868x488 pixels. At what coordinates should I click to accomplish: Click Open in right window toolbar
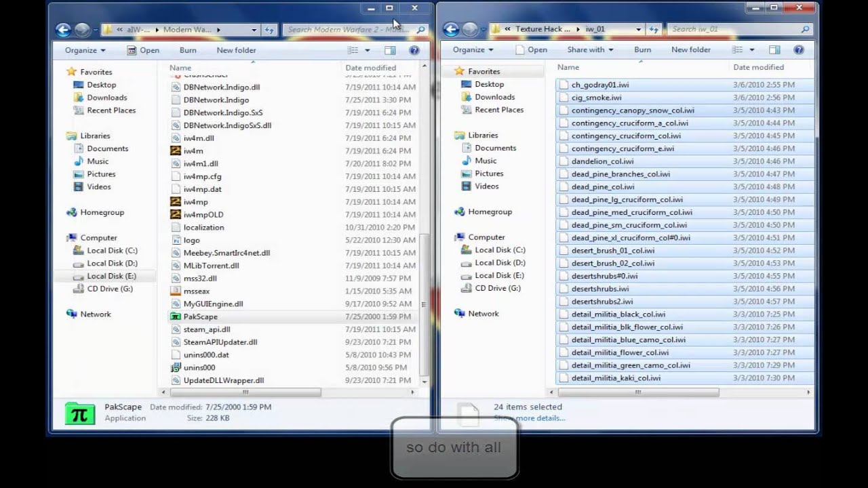[x=531, y=49]
